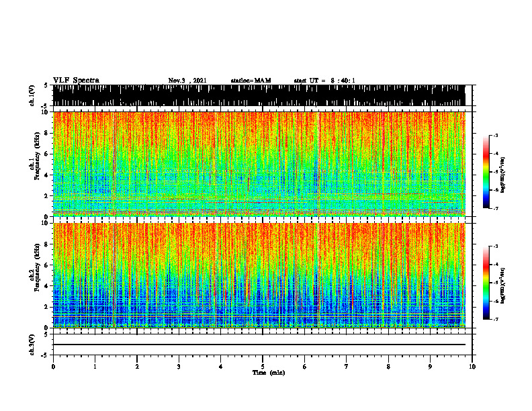Image resolution: width=532 pixels, height=411 pixels.
Task: Click the ch.2 spectrogram panel
Action: (259, 275)
